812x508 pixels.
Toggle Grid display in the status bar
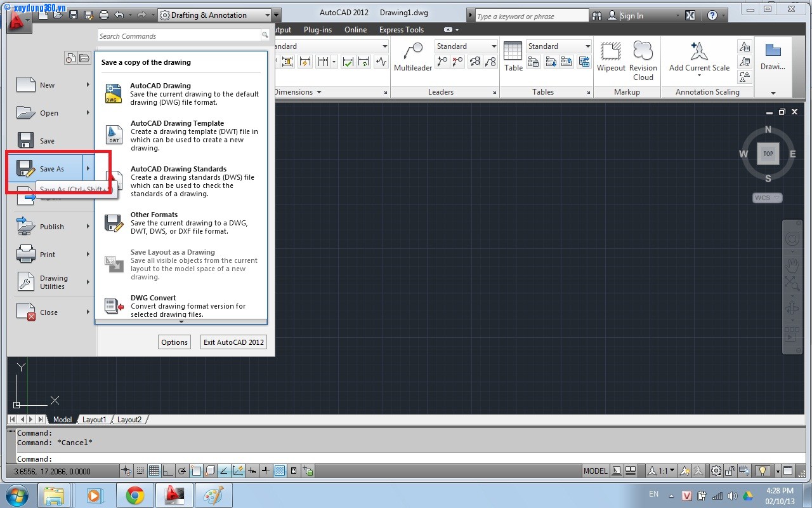[155, 471]
